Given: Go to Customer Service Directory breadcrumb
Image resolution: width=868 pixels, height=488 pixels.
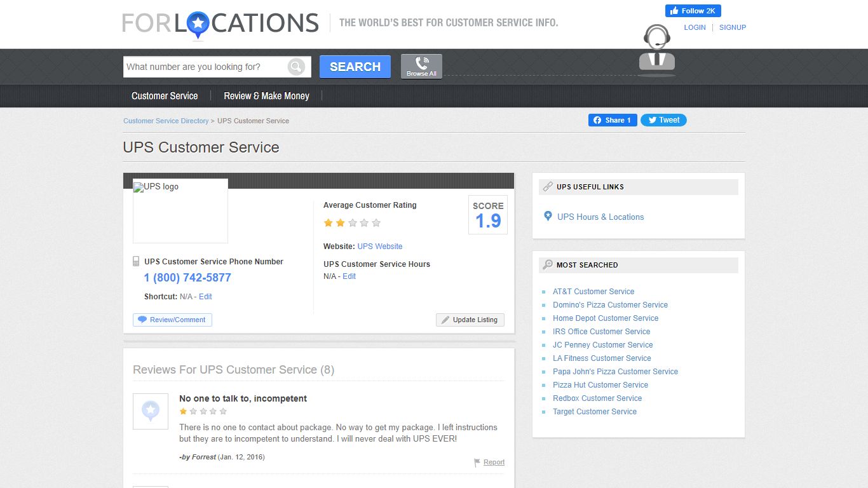Looking at the screenshot, I should (x=166, y=121).
